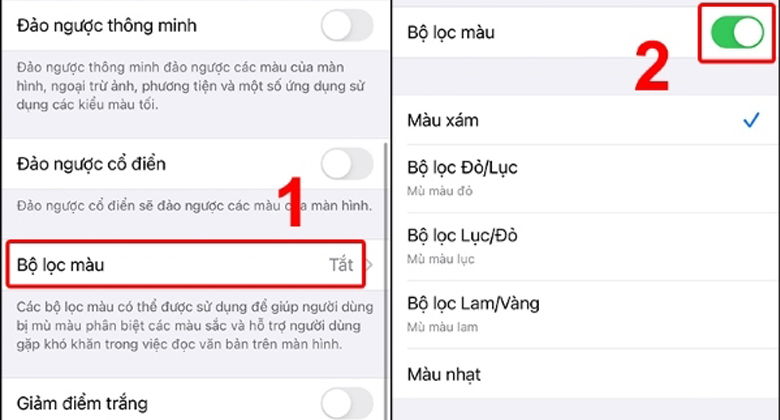Click the Tắt status text
This screenshot has width=780, height=420.
341,265
